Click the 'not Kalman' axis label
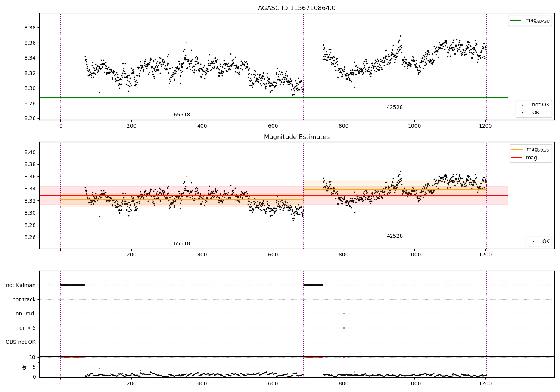The width and height of the screenshot is (560, 392). [x=21, y=286]
